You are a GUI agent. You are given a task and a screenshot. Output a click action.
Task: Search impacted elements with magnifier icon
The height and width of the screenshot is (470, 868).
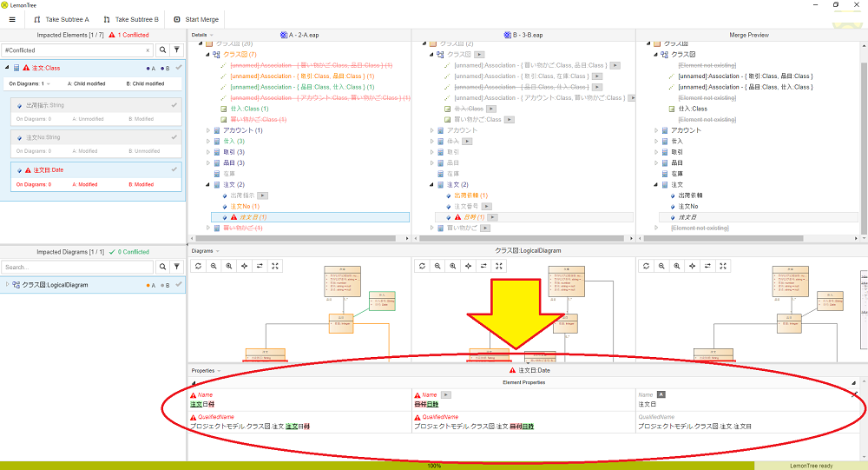click(163, 50)
